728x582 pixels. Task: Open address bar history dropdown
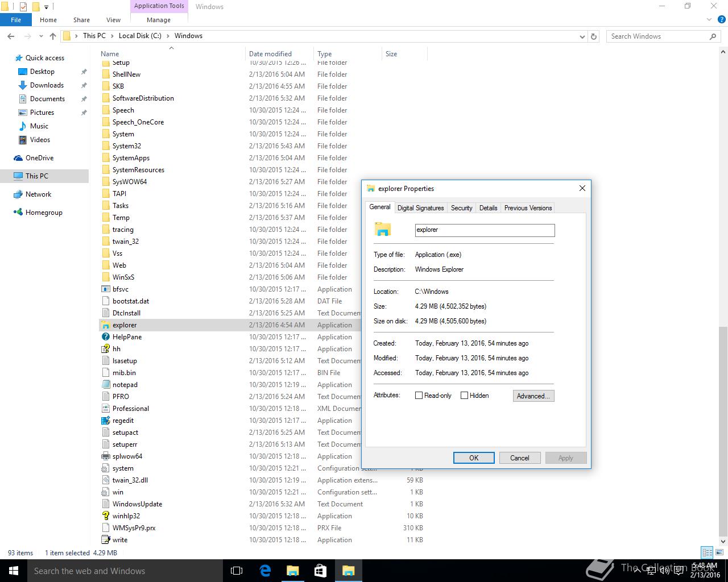(582, 36)
